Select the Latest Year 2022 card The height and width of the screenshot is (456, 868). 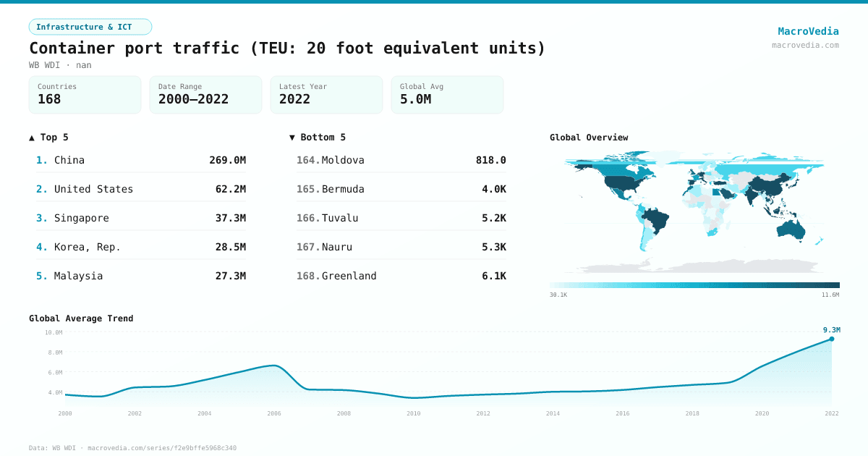pyautogui.click(x=326, y=95)
